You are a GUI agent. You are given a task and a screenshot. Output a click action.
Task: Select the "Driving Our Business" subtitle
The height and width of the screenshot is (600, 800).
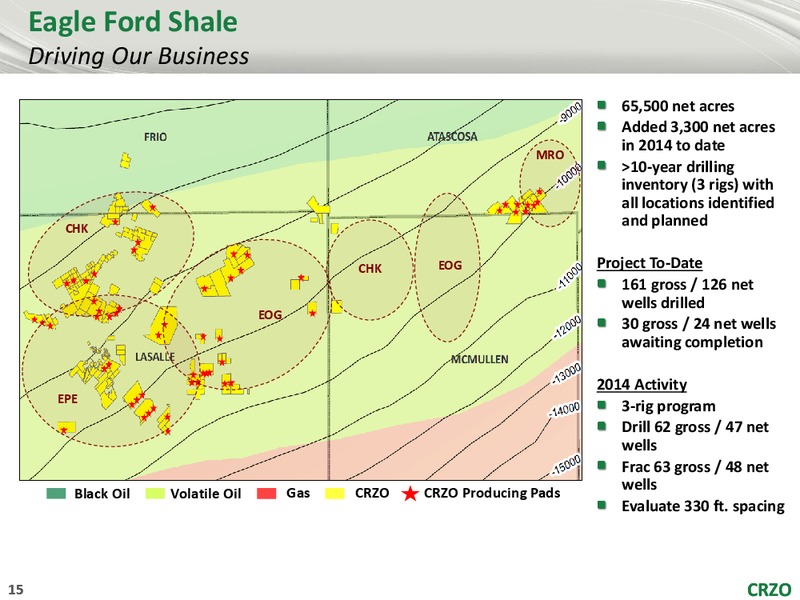(x=139, y=56)
